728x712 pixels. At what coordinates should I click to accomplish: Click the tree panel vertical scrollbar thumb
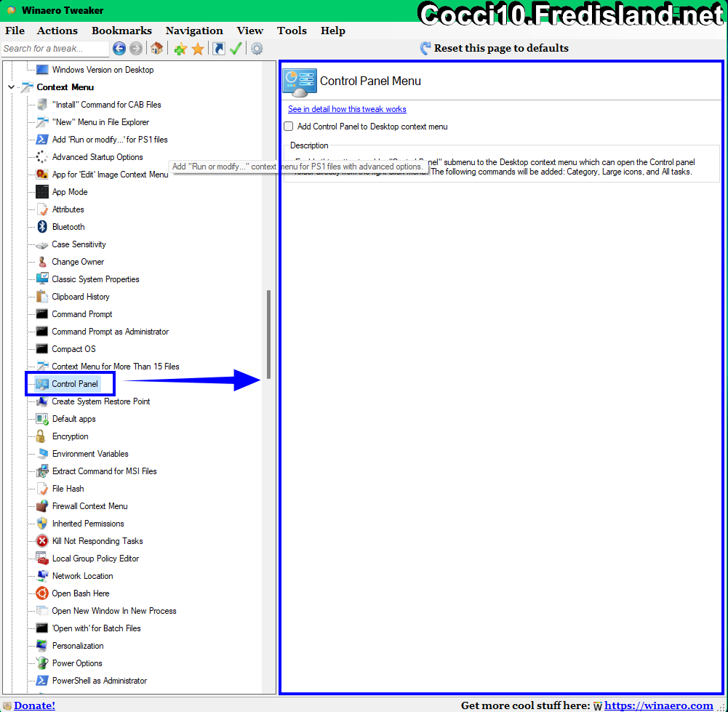268,335
